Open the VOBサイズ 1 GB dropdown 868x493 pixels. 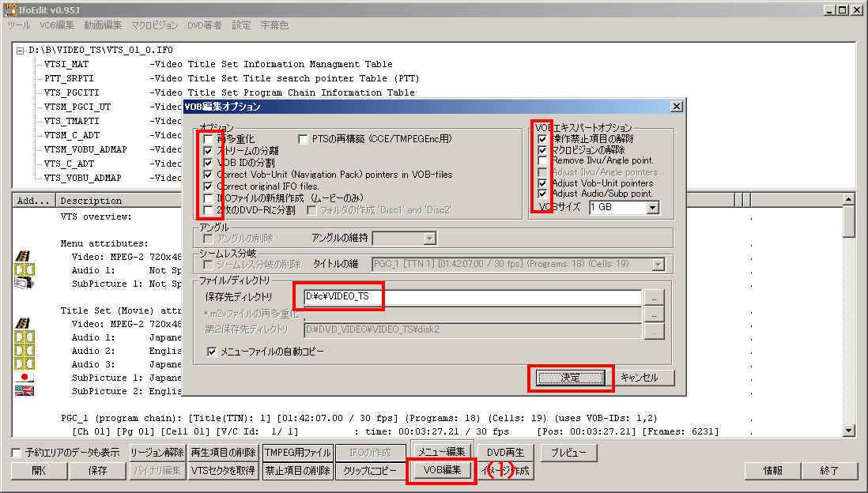pyautogui.click(x=652, y=208)
